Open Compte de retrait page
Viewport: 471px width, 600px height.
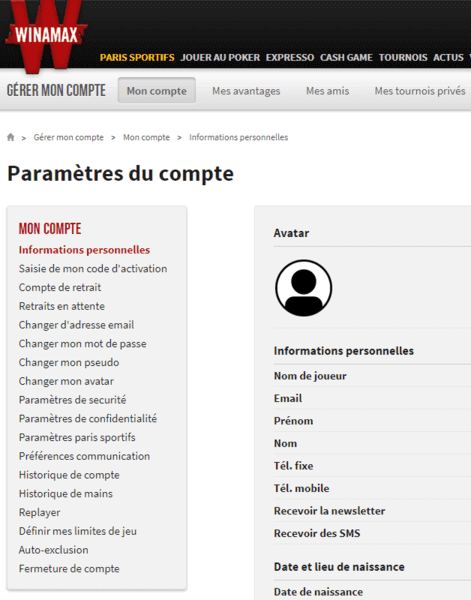[60, 287]
